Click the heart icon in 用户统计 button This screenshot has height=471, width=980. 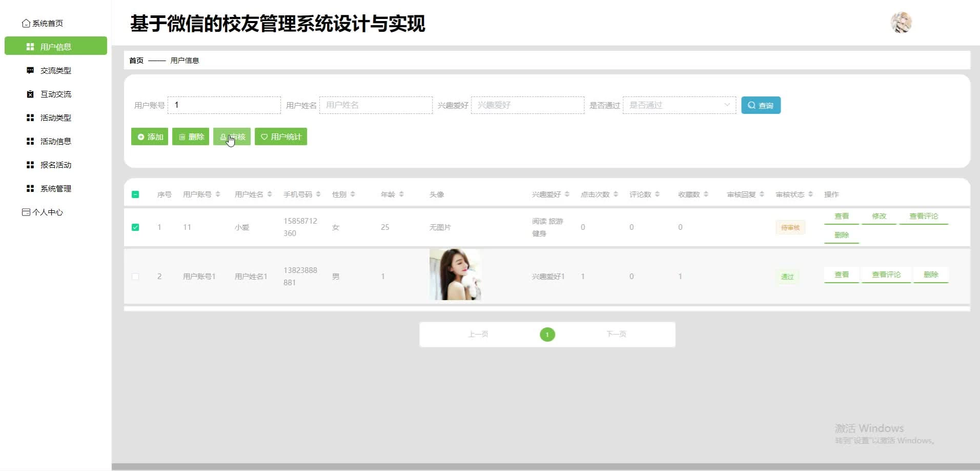pos(264,137)
